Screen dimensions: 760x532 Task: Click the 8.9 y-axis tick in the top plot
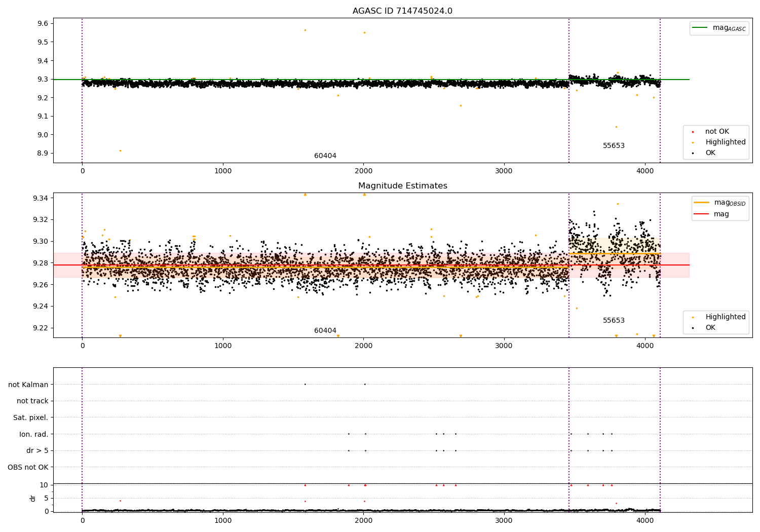[43, 154]
